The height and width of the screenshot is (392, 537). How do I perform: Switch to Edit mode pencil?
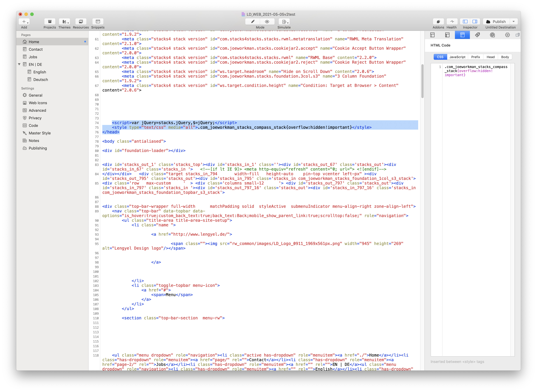[x=253, y=22]
